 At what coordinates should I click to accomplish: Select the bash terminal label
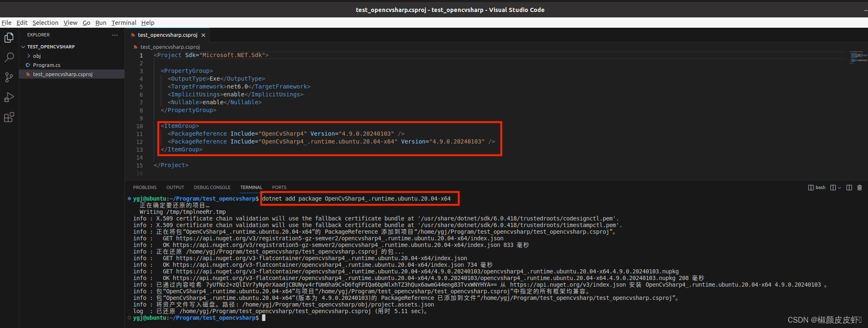(x=817, y=187)
